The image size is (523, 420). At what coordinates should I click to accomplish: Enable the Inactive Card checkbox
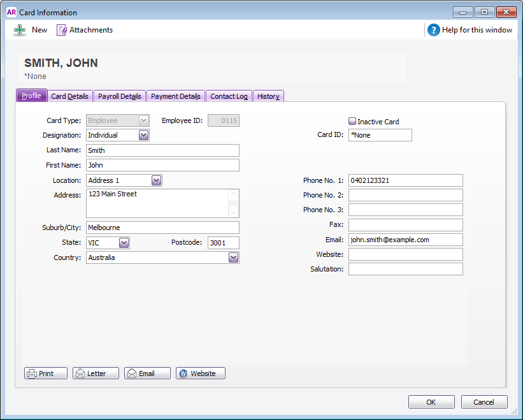[352, 121]
